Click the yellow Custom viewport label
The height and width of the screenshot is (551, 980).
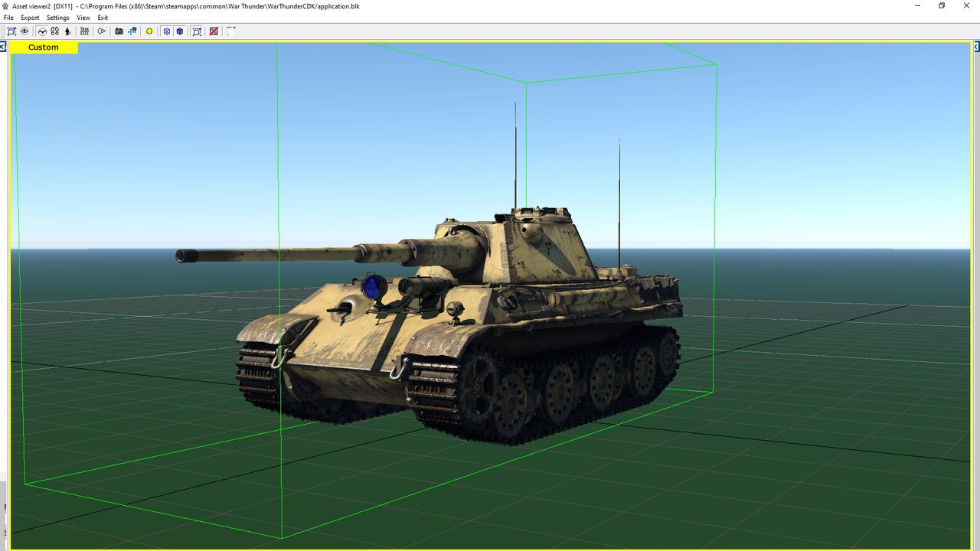[x=44, y=47]
